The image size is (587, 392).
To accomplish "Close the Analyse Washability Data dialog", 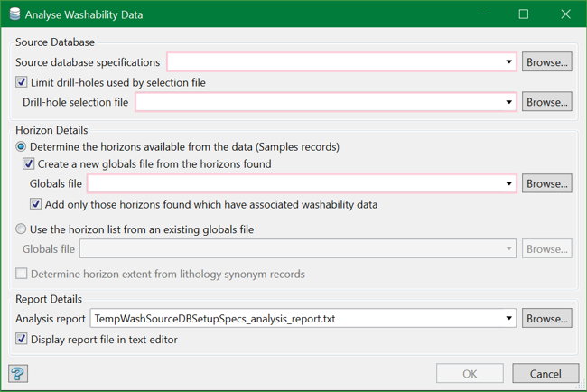I will coord(565,14).
